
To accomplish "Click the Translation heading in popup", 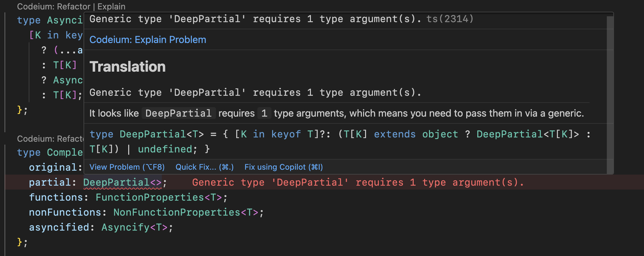I will [128, 67].
